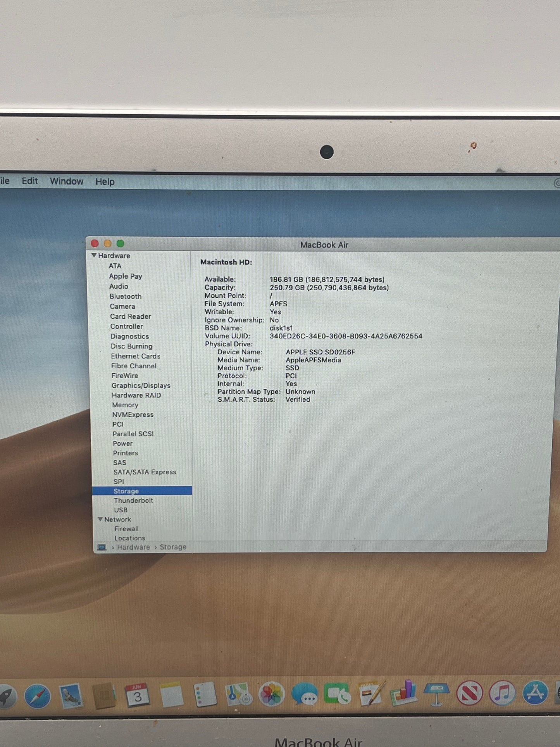Select Camera in the sidebar

[122, 306]
